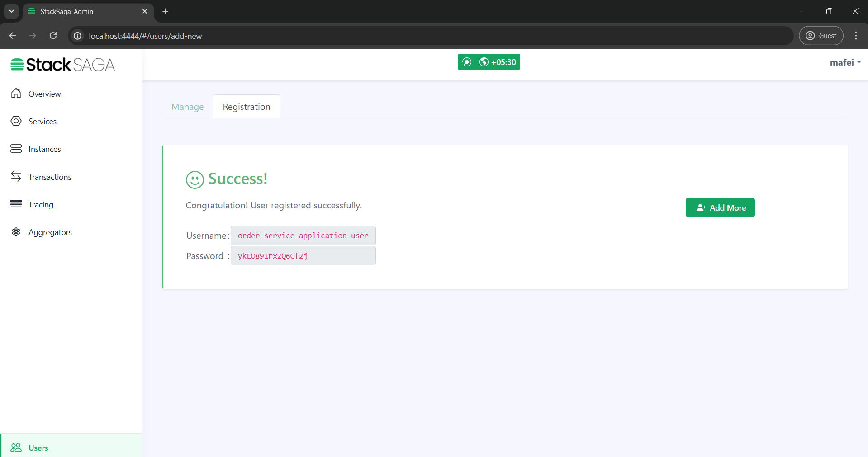This screenshot has height=457, width=868.
Task: Click the page reload button
Action: pyautogui.click(x=53, y=36)
